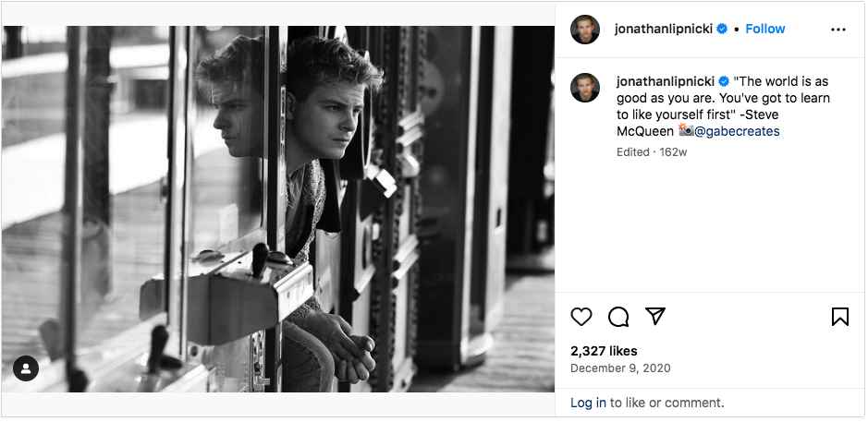Share the post via paper plane icon
Viewport: 868px width, 422px height.
(x=655, y=317)
